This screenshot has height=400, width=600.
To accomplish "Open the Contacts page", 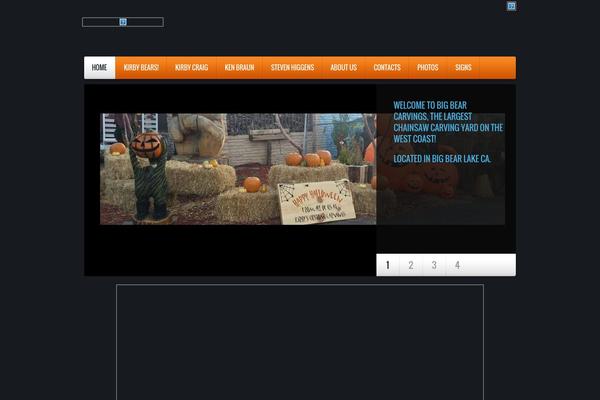I will pyautogui.click(x=387, y=68).
